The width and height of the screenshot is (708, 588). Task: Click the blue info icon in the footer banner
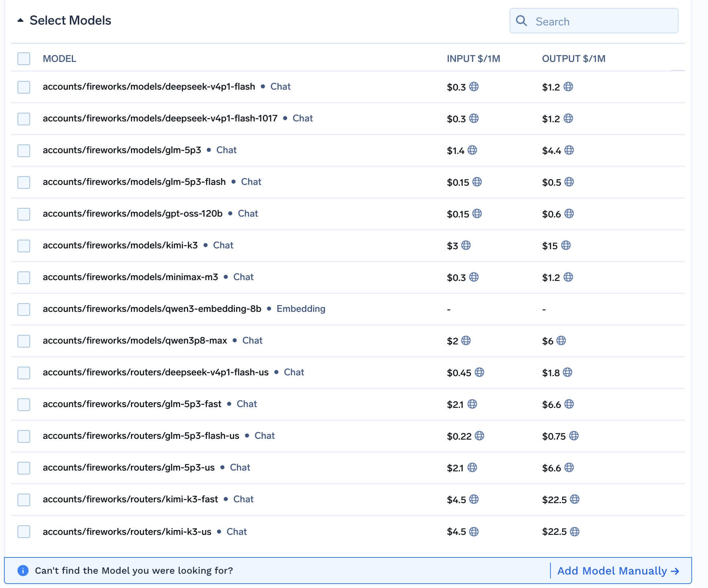(x=23, y=571)
